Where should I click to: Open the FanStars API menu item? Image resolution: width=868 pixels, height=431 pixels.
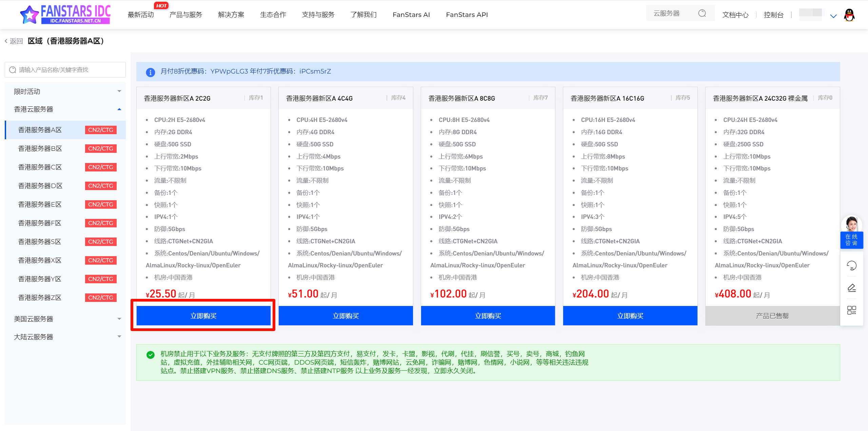tap(467, 15)
